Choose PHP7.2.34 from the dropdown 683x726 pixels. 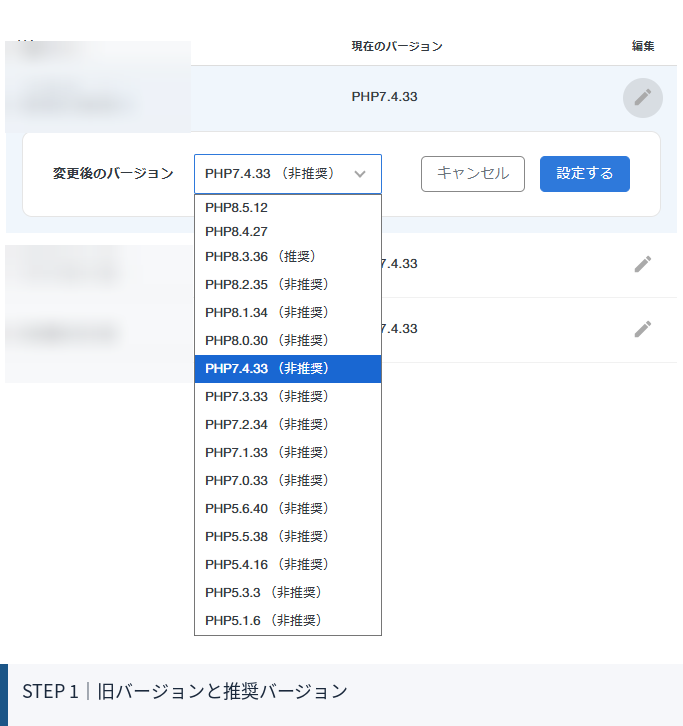click(x=288, y=425)
